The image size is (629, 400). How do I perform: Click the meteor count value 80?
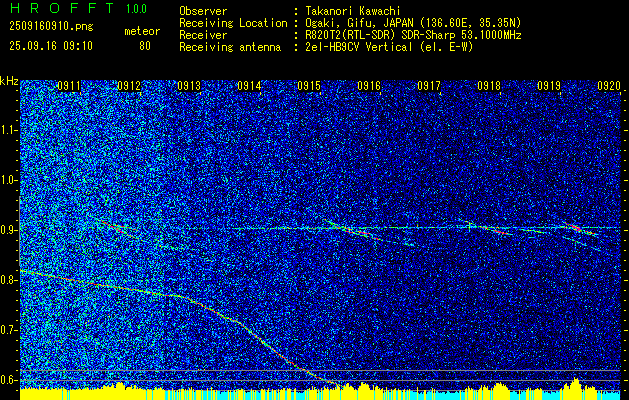[x=145, y=46]
